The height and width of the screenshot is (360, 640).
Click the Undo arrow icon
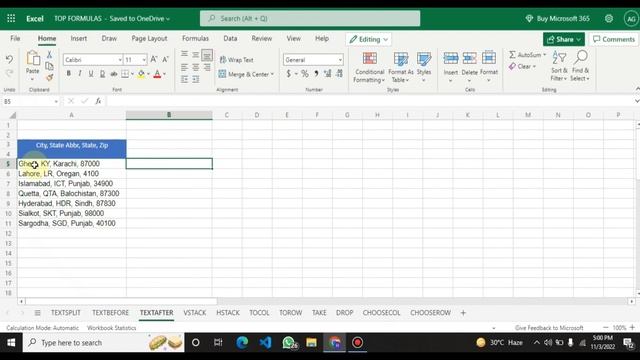point(9,60)
